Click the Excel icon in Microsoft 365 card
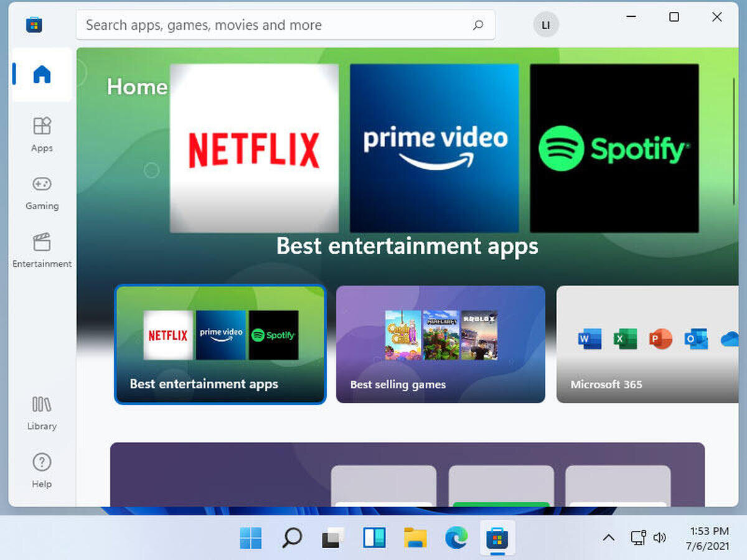The height and width of the screenshot is (560, 747). pyautogui.click(x=625, y=339)
